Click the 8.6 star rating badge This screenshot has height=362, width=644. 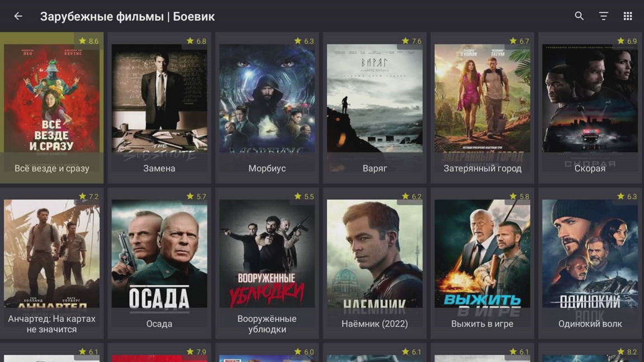(89, 41)
